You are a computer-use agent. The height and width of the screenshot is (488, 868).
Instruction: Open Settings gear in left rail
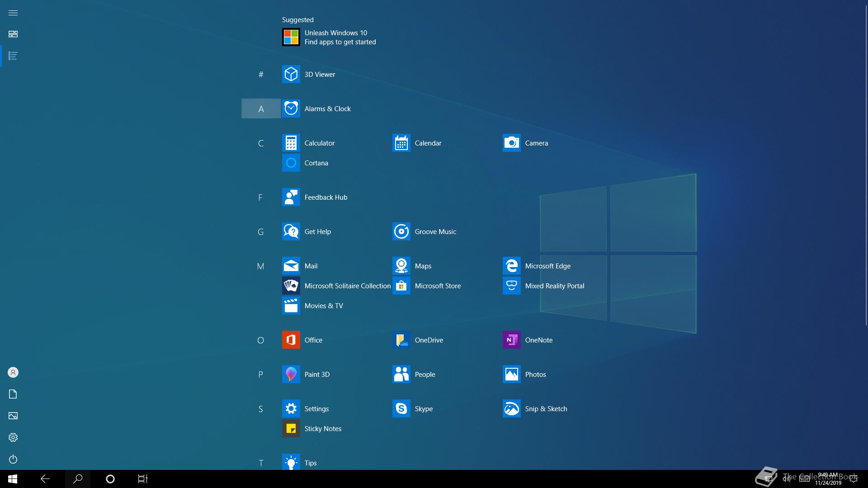(x=13, y=437)
